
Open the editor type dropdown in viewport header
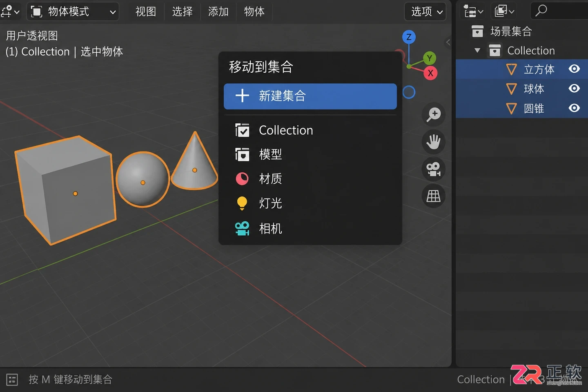[x=10, y=11]
